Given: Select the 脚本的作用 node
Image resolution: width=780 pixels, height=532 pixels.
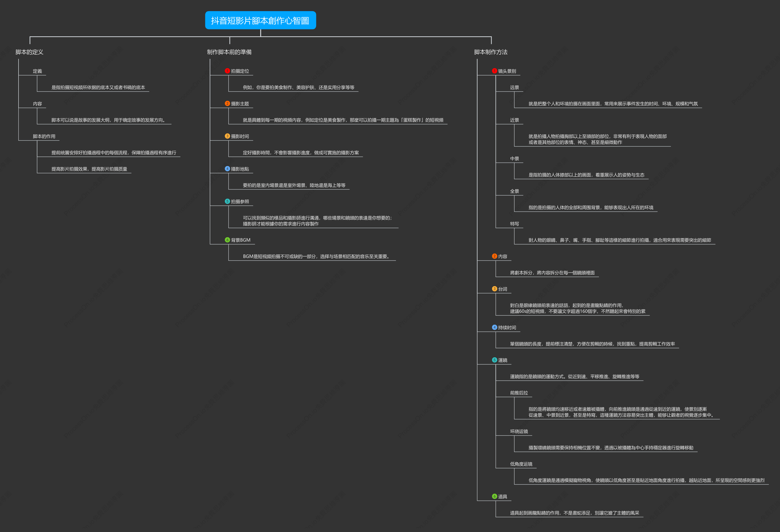Looking at the screenshot, I should pos(44,136).
